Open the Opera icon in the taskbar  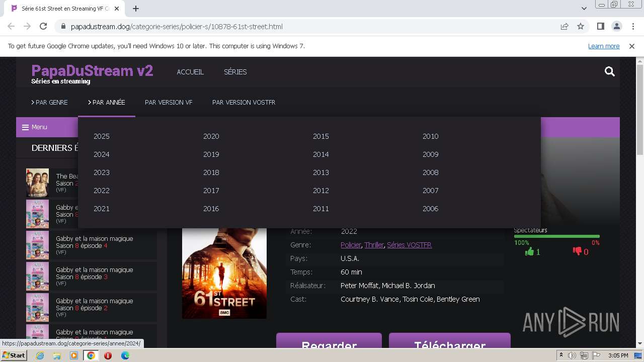pyautogui.click(x=108, y=355)
